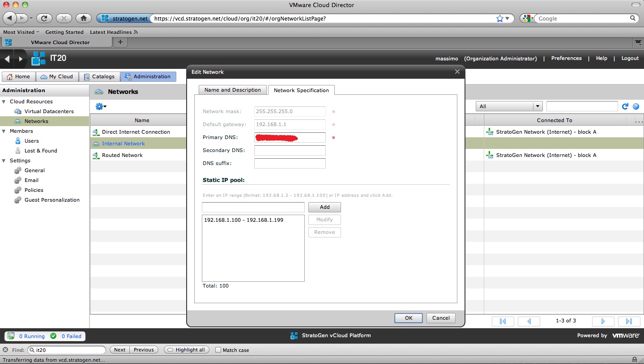The image size is (644, 364).
Task: Select the Administration tab
Action: click(x=148, y=76)
